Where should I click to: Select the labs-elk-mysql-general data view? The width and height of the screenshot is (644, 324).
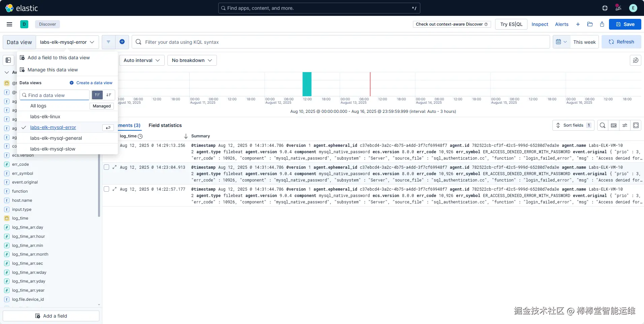pos(67,138)
